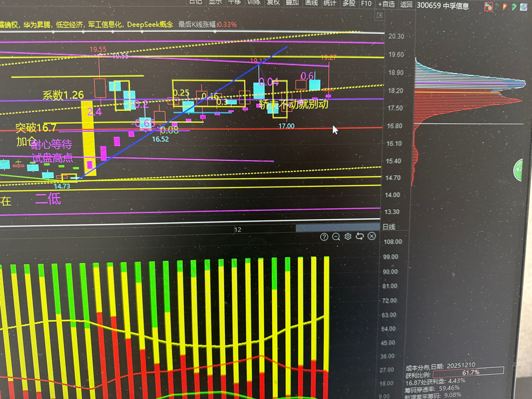Click the F10 company info button

click(366, 4)
